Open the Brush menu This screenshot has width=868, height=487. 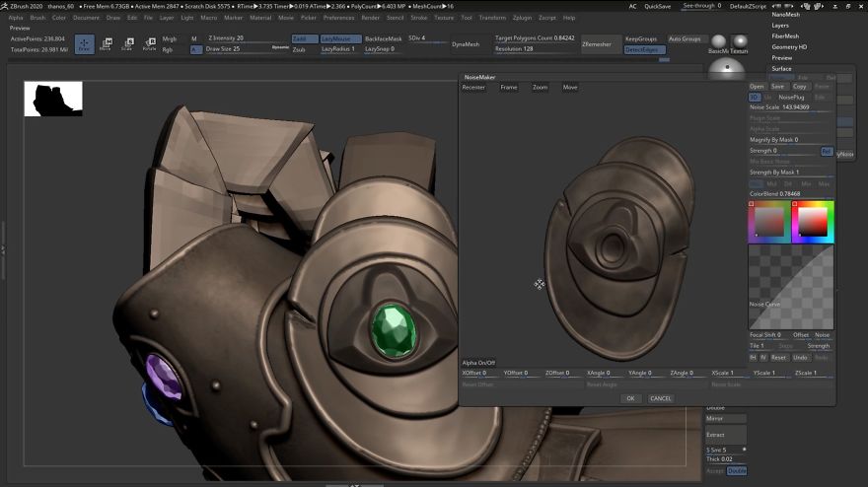(x=37, y=18)
